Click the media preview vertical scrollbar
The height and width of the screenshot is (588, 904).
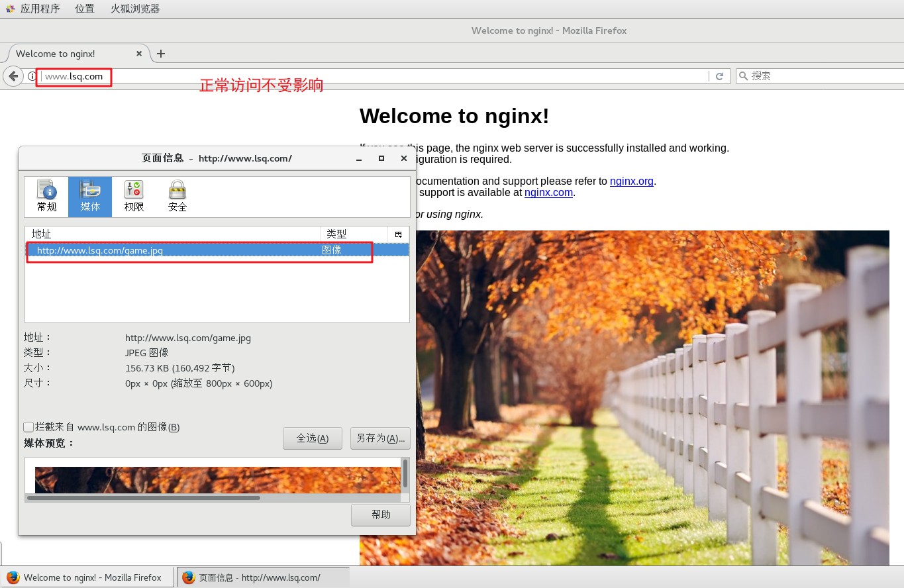[405, 475]
